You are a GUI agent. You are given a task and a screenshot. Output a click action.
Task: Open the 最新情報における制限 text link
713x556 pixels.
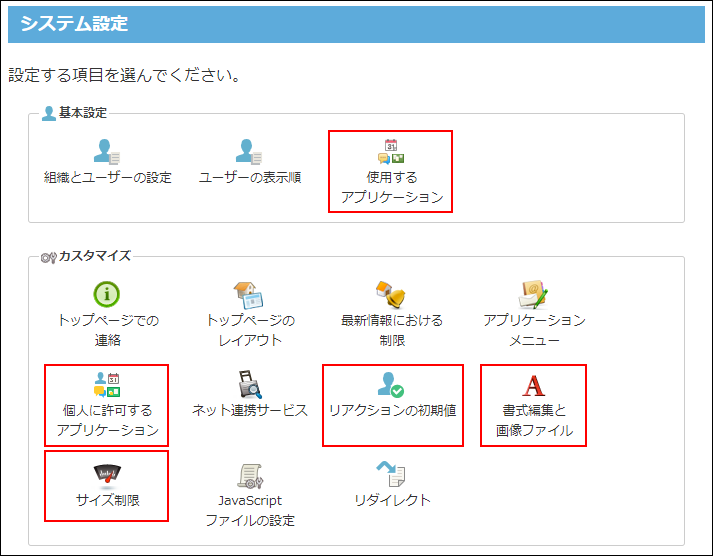(392, 330)
